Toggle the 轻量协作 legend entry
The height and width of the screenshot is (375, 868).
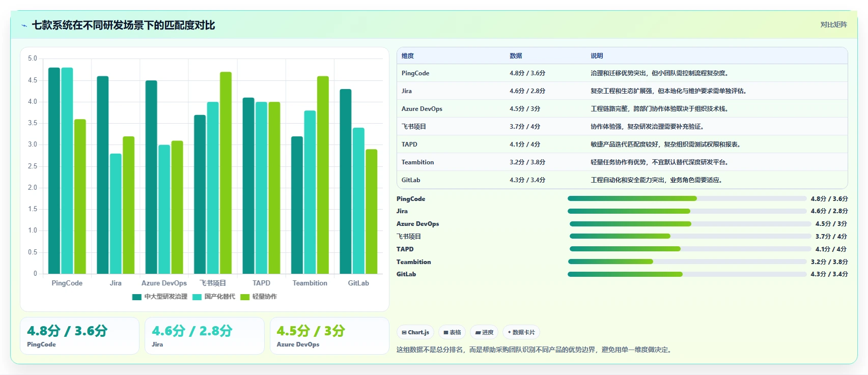click(x=259, y=297)
